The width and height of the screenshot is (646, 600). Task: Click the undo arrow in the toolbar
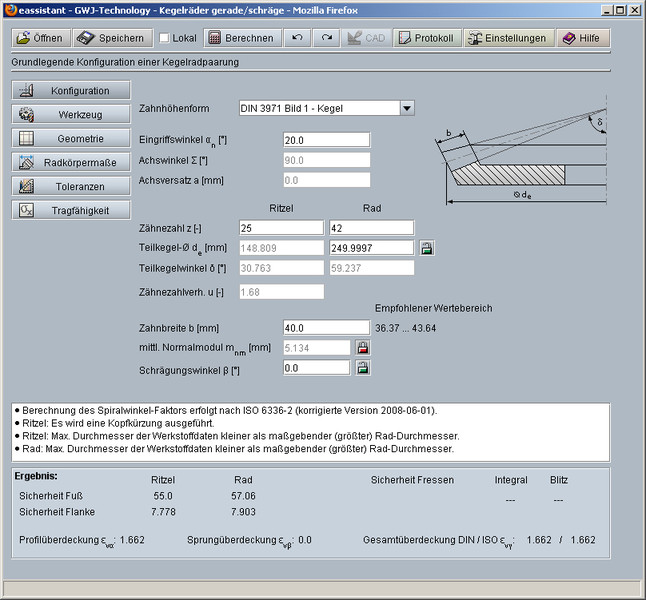[296, 38]
